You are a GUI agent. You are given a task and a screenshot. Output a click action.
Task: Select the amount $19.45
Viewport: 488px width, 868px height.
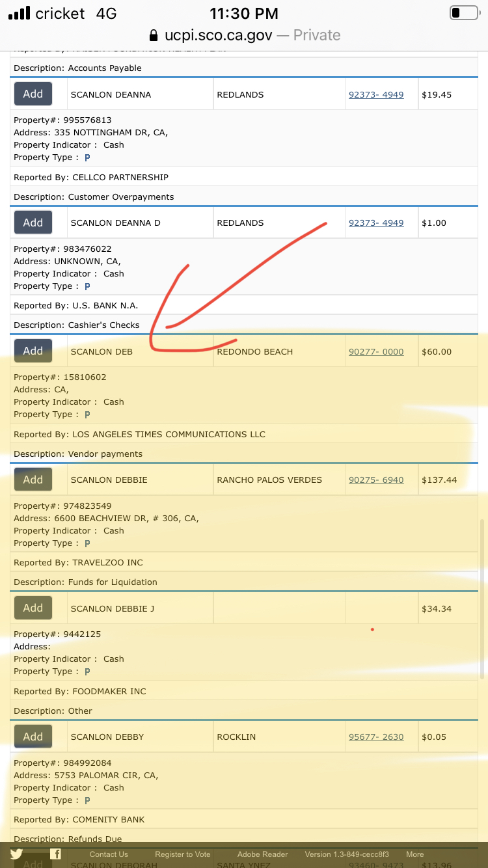(x=437, y=94)
